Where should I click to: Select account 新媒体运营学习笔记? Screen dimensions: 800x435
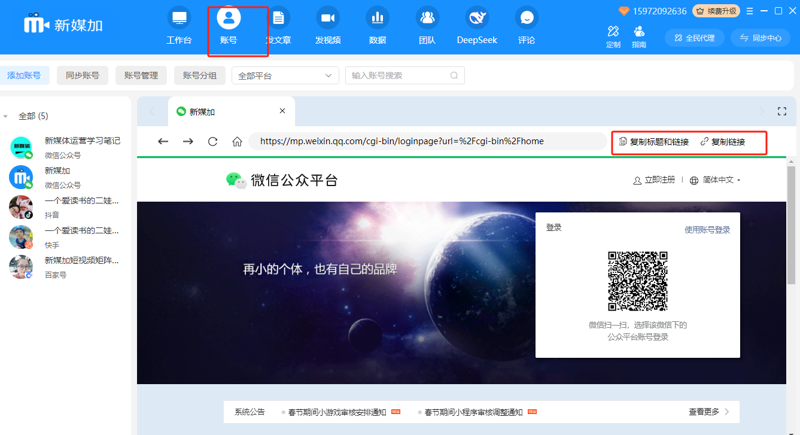tap(65, 147)
